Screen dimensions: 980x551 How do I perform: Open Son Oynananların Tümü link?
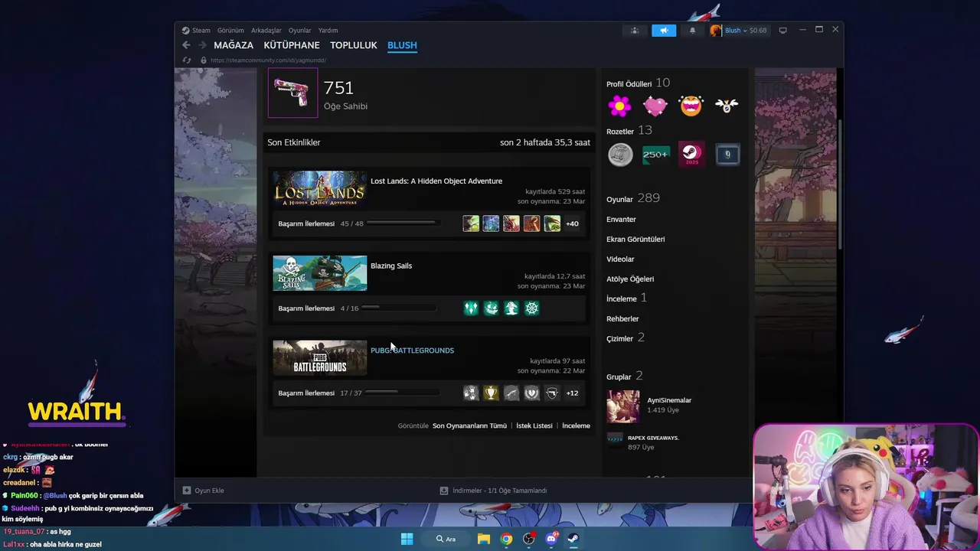click(x=469, y=425)
